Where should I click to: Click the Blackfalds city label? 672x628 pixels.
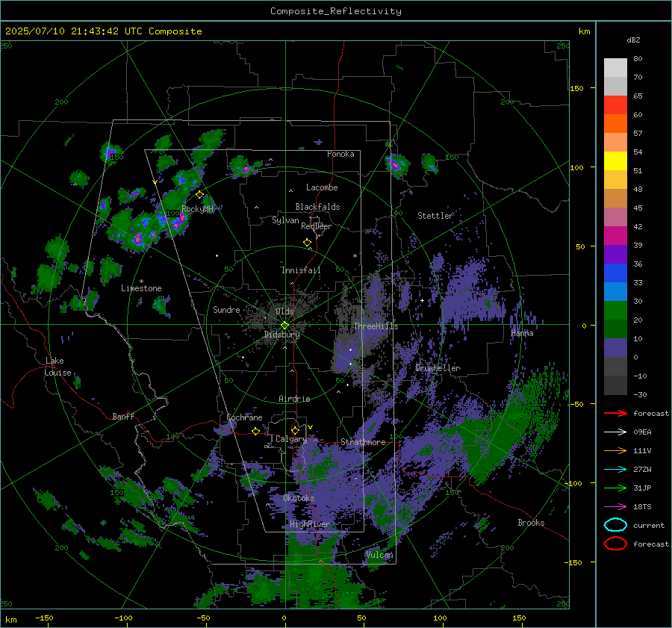[x=317, y=207]
